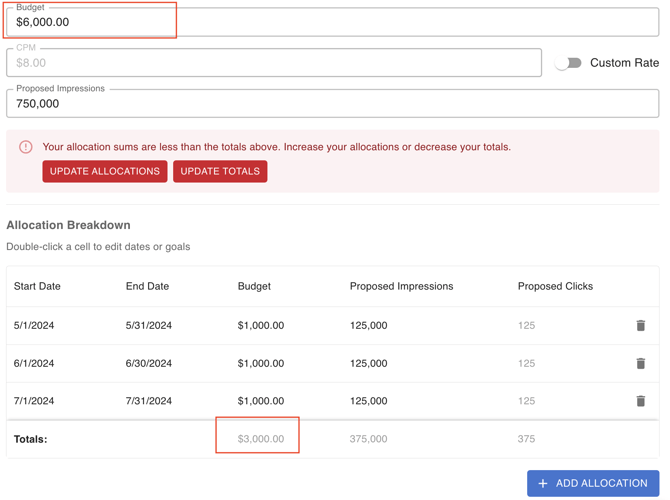The height and width of the screenshot is (500, 670).
Task: Select the 7/31/2024 end date cell
Action: 149,401
